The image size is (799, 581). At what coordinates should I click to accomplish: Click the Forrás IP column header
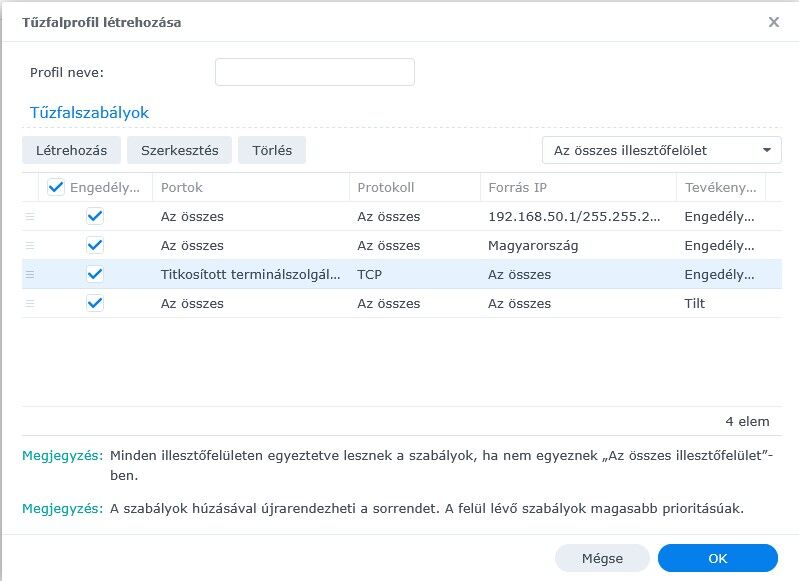[x=578, y=188]
